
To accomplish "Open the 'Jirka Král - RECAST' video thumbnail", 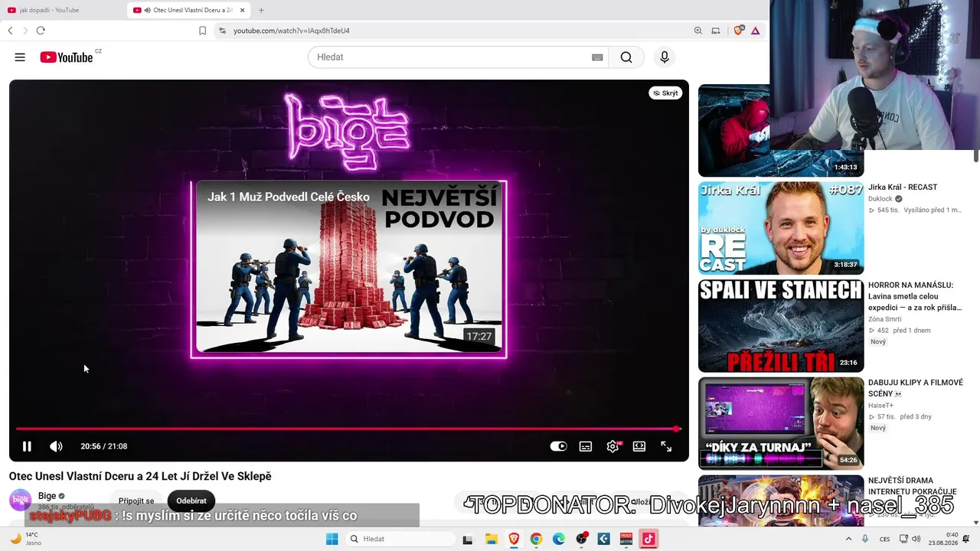I will [781, 228].
